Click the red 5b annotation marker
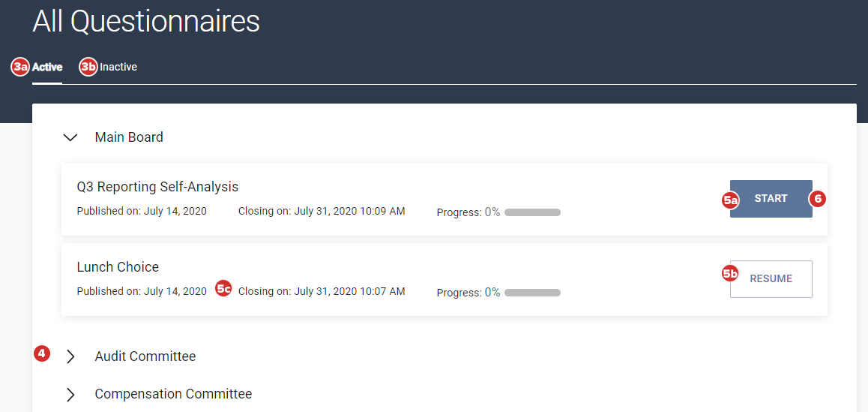Screen dimensions: 868x412 point(730,274)
